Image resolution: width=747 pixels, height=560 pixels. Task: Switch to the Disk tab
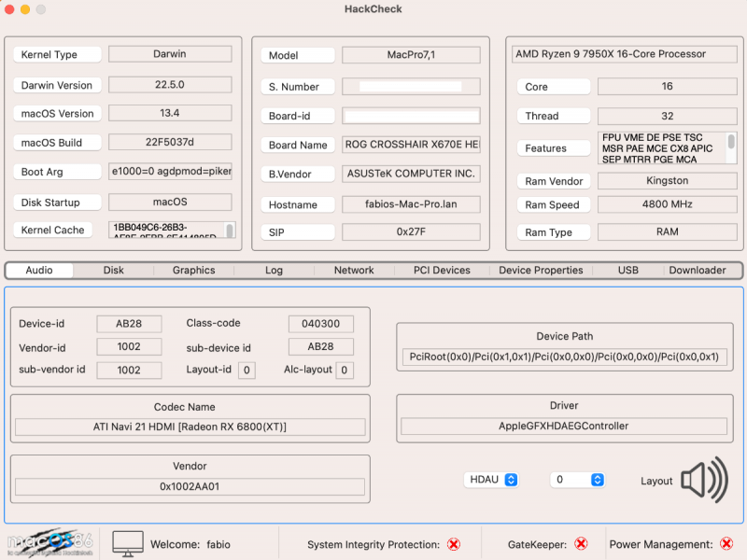pos(113,270)
